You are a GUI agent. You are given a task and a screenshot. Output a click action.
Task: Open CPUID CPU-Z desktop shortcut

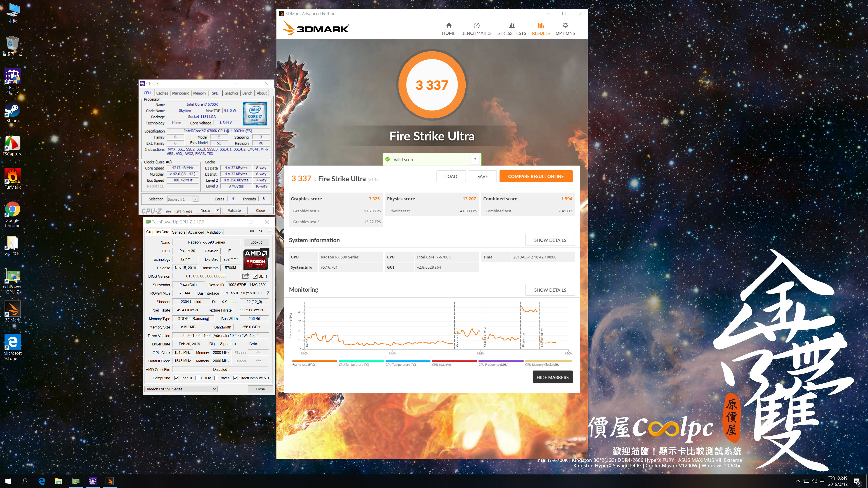click(12, 81)
